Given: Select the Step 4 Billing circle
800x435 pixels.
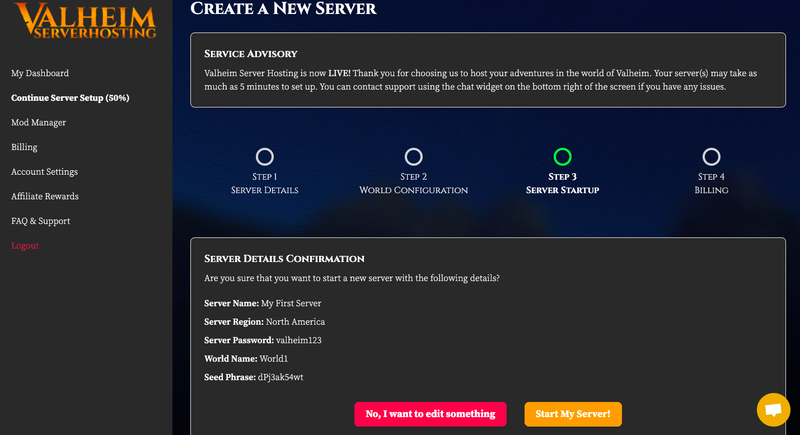Looking at the screenshot, I should tap(711, 157).
